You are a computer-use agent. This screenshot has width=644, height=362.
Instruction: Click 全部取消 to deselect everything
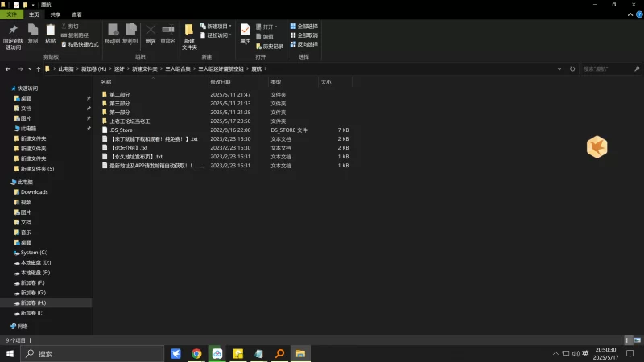pyautogui.click(x=303, y=35)
